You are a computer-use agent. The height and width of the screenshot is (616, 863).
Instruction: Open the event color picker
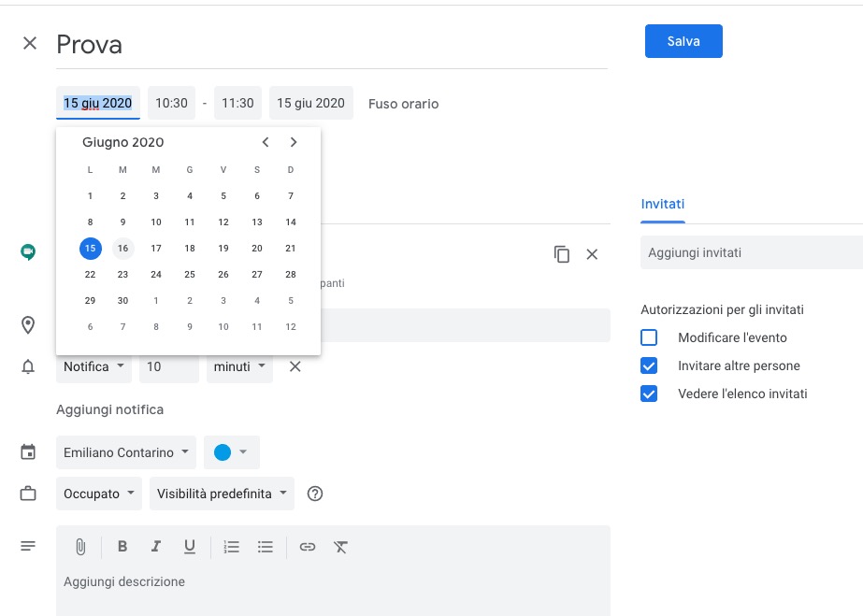pyautogui.click(x=231, y=451)
